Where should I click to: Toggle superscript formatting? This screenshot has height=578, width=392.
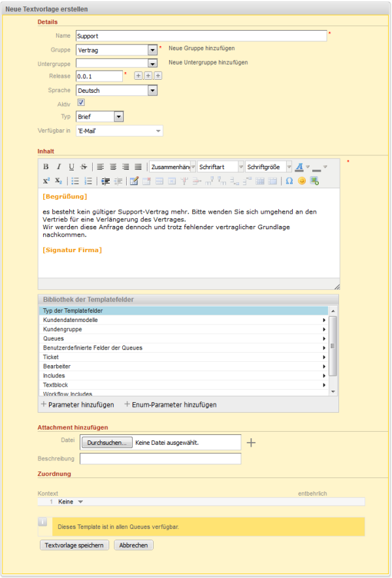tap(46, 181)
